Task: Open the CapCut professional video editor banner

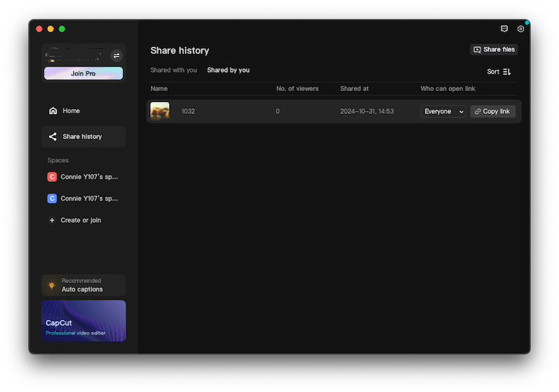Action: 84,321
